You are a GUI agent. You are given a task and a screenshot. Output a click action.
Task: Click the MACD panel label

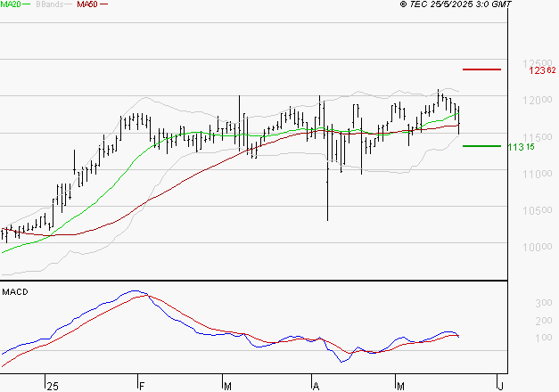click(x=15, y=292)
